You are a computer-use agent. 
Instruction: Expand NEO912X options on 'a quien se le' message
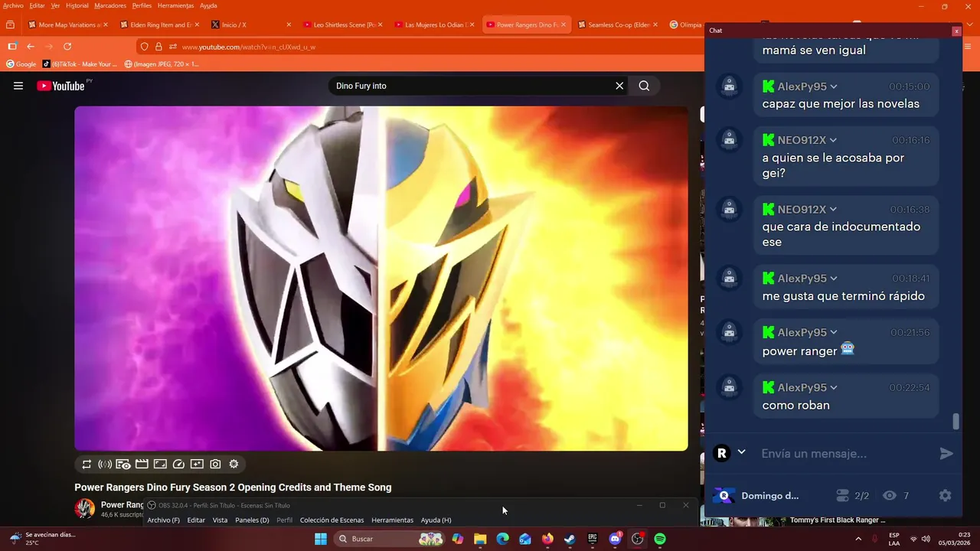pos(833,140)
